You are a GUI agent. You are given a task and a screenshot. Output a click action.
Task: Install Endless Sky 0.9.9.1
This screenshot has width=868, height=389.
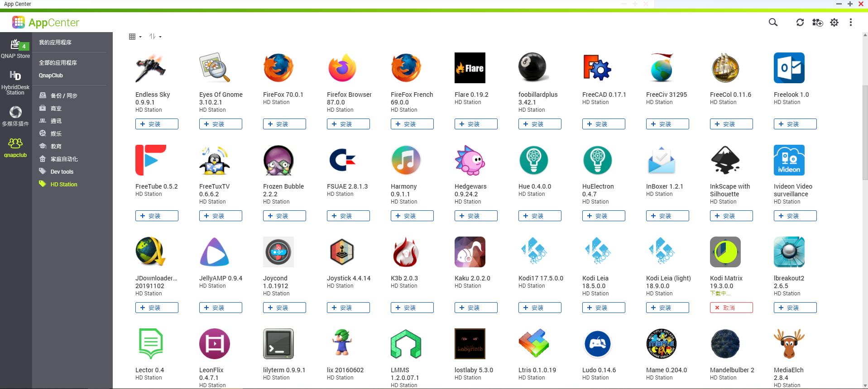click(x=157, y=124)
